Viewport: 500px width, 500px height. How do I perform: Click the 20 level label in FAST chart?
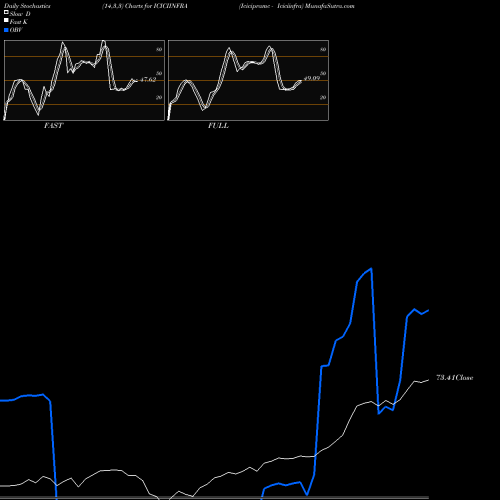tap(159, 97)
